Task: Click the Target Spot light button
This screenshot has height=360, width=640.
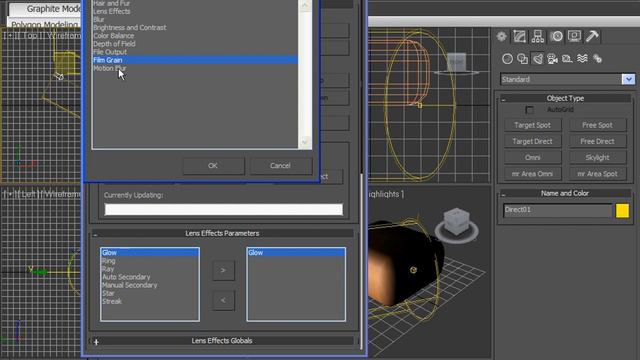Action: [x=532, y=125]
